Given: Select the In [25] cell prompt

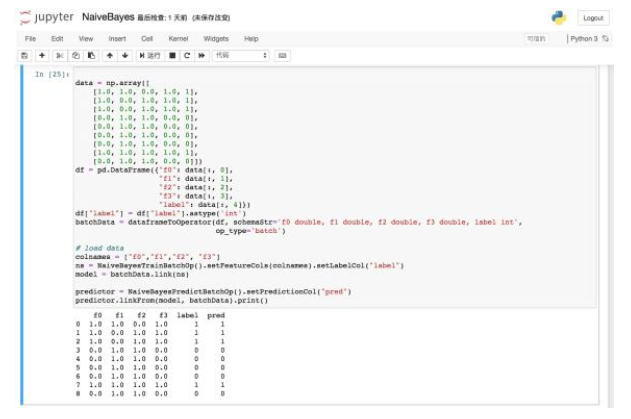Looking at the screenshot, I should click(x=52, y=74).
